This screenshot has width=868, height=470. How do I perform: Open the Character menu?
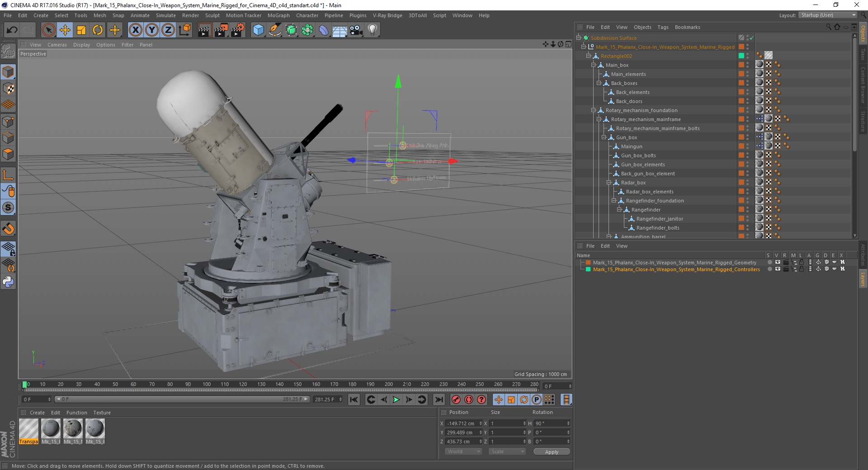pyautogui.click(x=307, y=15)
